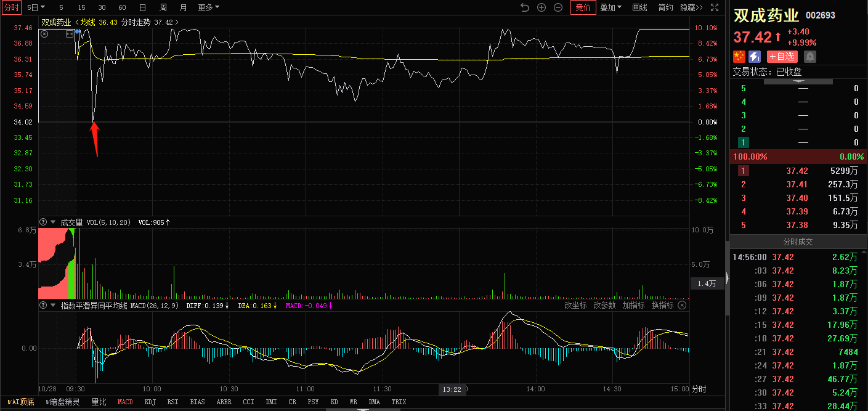Zoom out with the minus circle icon

pos(558,7)
